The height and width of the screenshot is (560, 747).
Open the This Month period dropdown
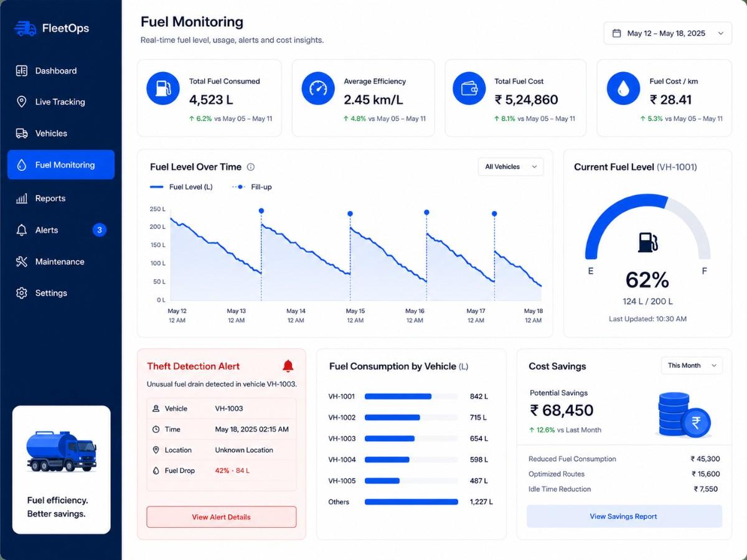coord(692,366)
